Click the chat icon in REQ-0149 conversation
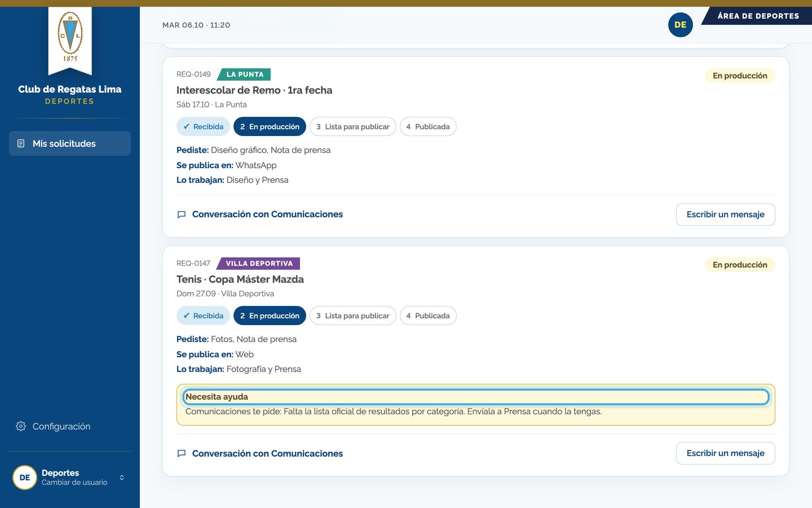Viewport: 812px width, 508px height. (182, 214)
